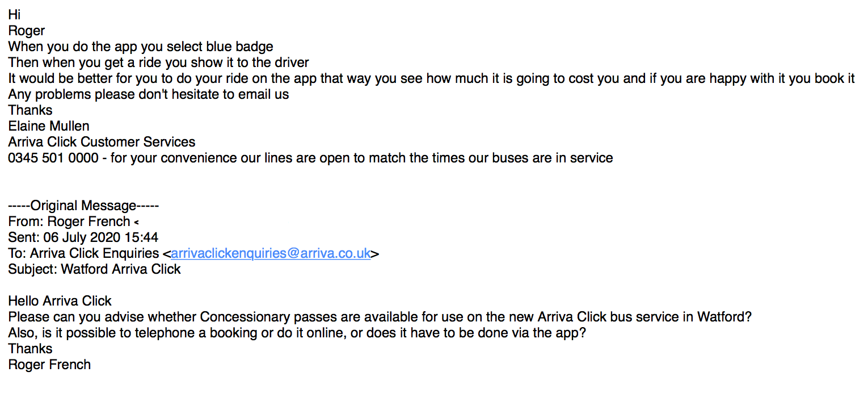
Task: Click the "Subject: Watford Arriva Click" line
Action: [x=94, y=269]
